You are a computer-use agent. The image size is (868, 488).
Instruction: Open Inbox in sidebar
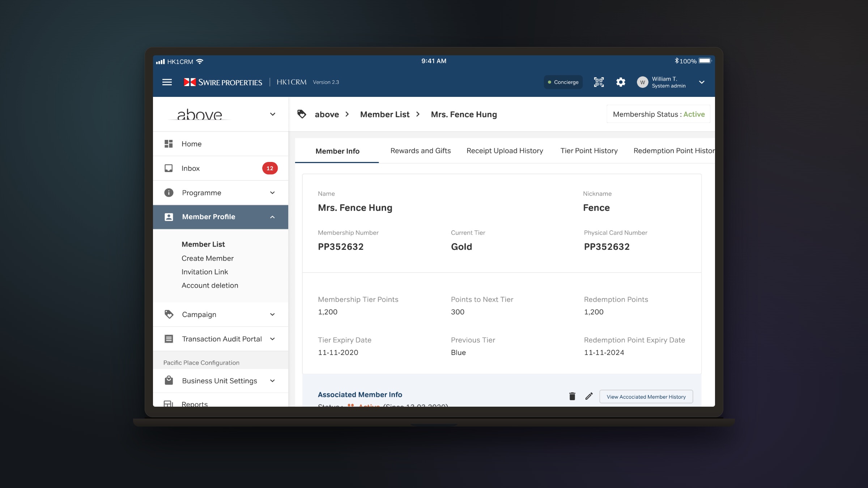pos(221,168)
